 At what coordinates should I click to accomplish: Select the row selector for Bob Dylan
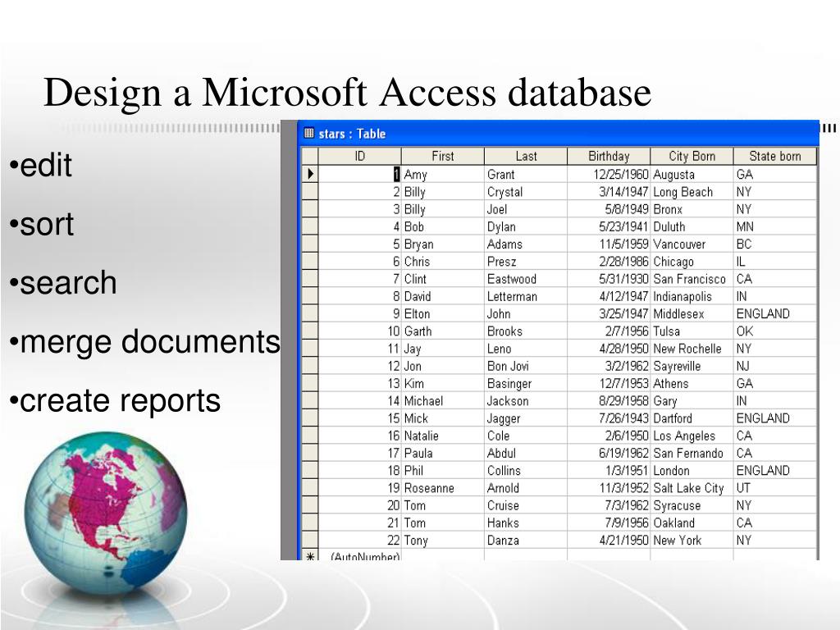[x=310, y=226]
